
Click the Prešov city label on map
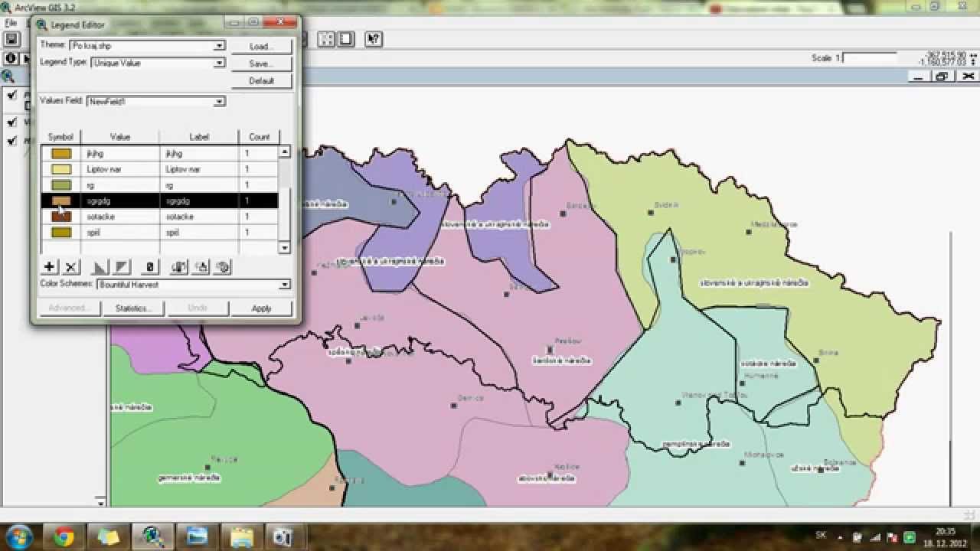[x=570, y=341]
